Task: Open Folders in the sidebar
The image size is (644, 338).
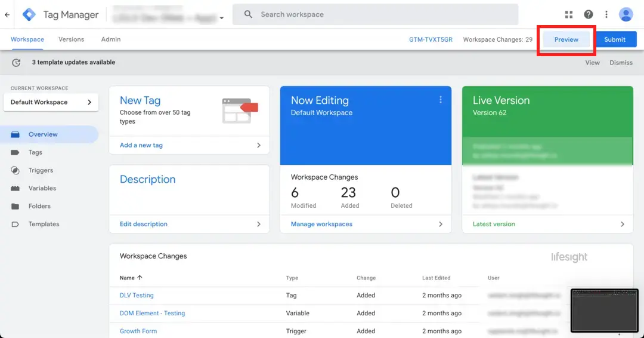Action: click(39, 207)
